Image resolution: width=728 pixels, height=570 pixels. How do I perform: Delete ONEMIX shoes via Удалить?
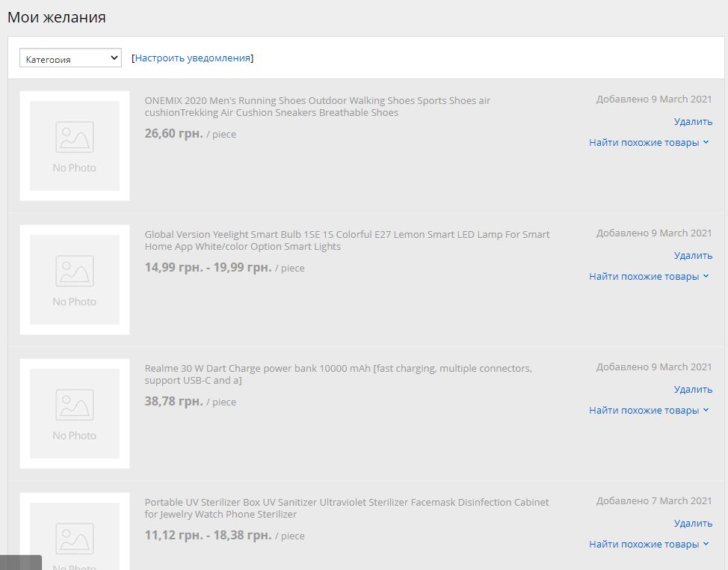point(693,122)
